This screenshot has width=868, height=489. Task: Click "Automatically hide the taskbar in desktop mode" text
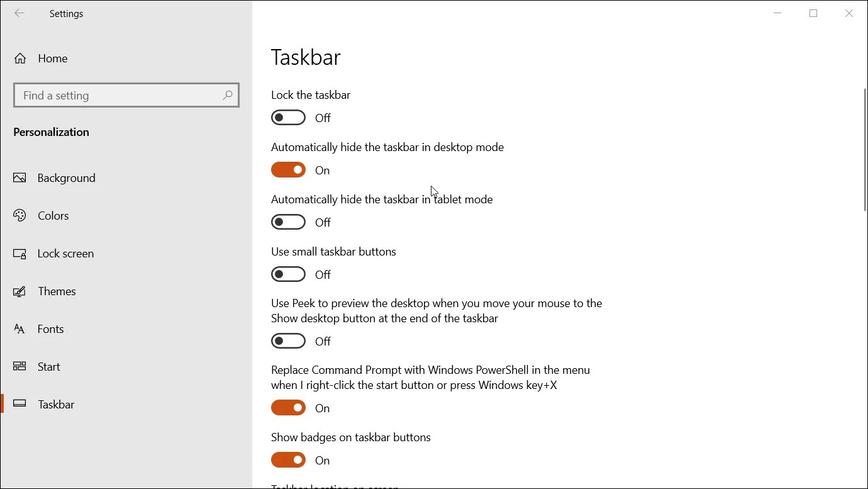(x=387, y=147)
